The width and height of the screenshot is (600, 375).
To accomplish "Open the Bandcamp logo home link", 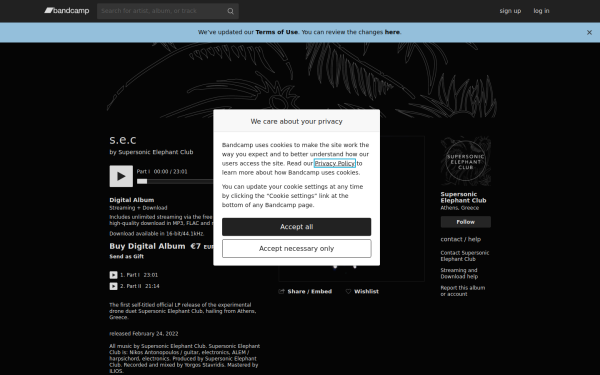I will click(67, 11).
